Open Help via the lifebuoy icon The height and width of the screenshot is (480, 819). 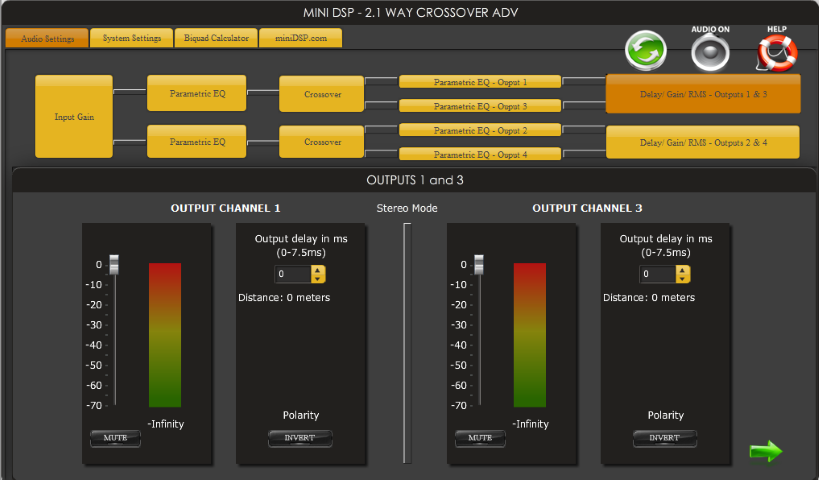(777, 53)
